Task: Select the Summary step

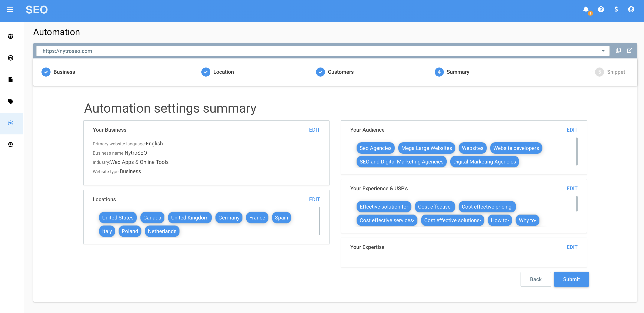Action: coord(452,72)
